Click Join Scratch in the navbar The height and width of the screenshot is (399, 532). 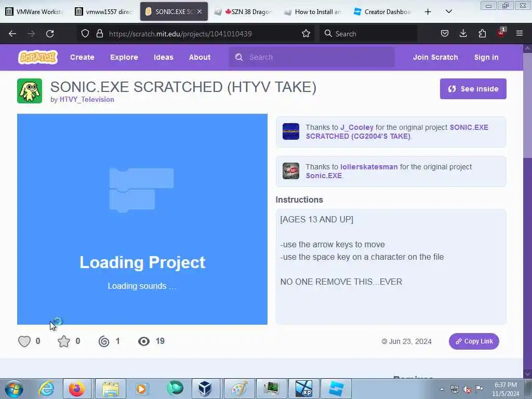[x=435, y=57]
